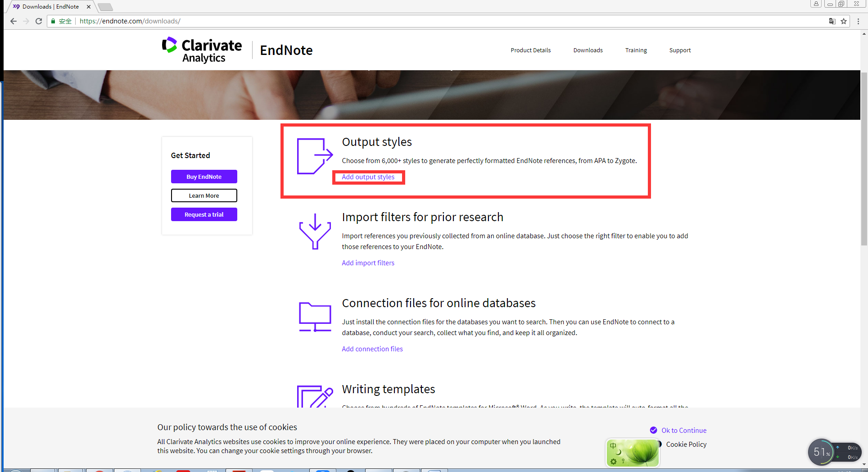Click the Buy EndNote button
868x472 pixels.
204,177
